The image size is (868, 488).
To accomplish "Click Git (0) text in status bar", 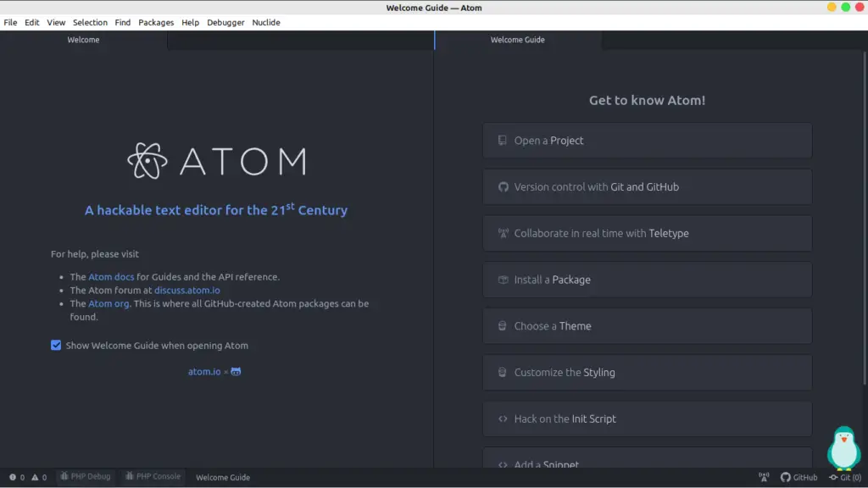I will point(851,478).
